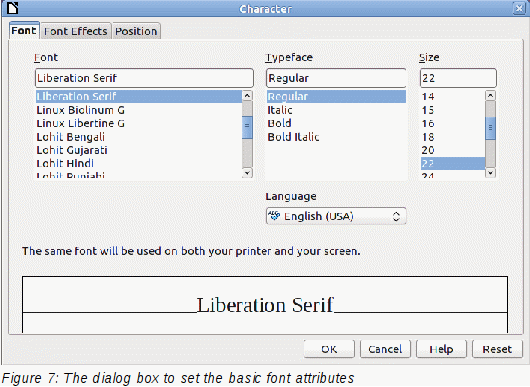Pick Lohit Bengali from font list

tap(139, 137)
